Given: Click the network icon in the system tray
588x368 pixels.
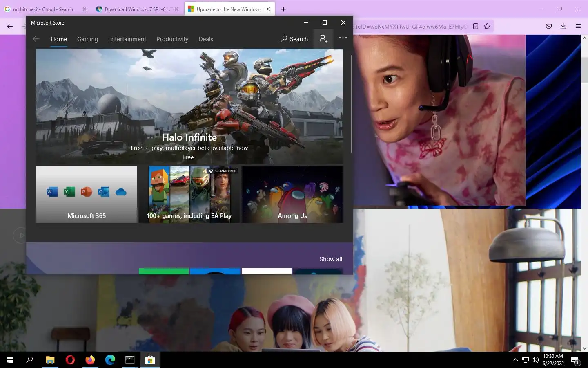Looking at the screenshot, I should 526,360.
